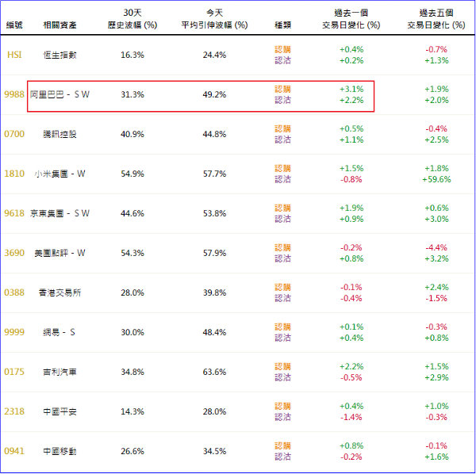
Task: Click the 認沽 label in Xiaomi row
Action: tap(282, 179)
